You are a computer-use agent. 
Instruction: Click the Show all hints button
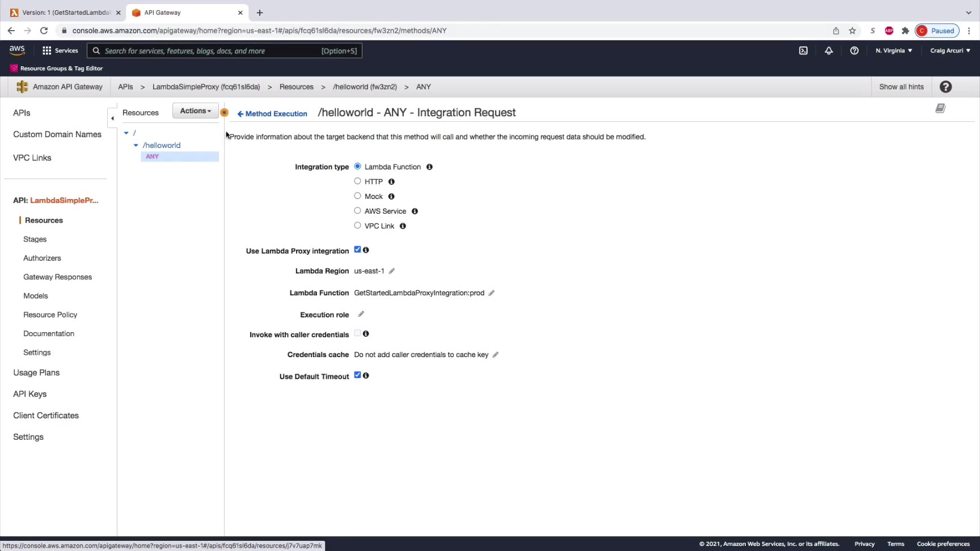click(x=901, y=87)
